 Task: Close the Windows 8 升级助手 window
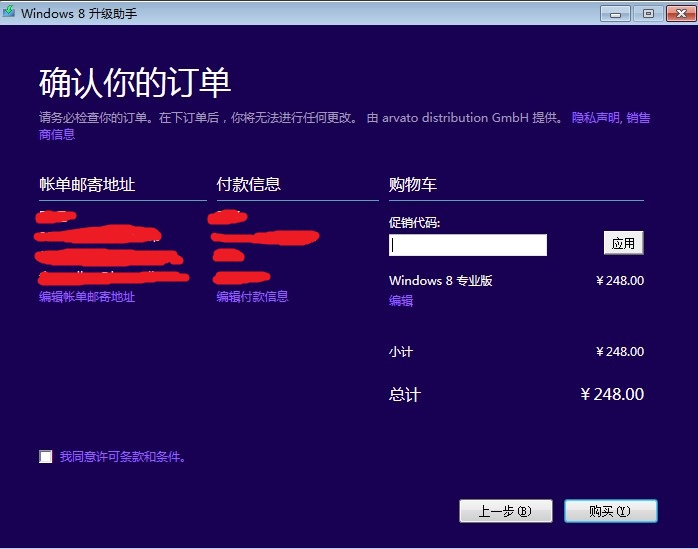[x=681, y=14]
